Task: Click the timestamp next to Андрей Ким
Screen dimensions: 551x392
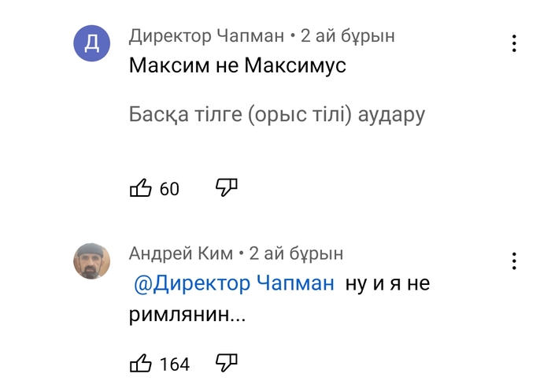Action: (297, 253)
